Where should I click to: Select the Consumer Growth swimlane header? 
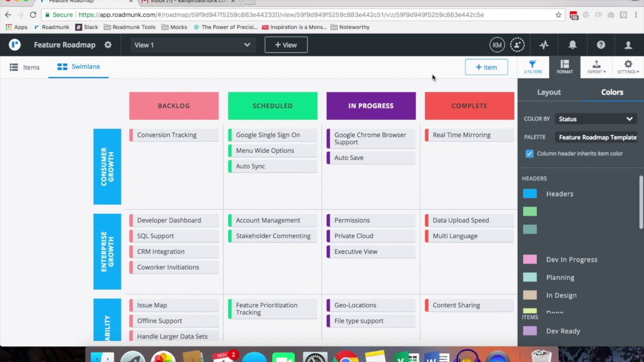(x=107, y=166)
